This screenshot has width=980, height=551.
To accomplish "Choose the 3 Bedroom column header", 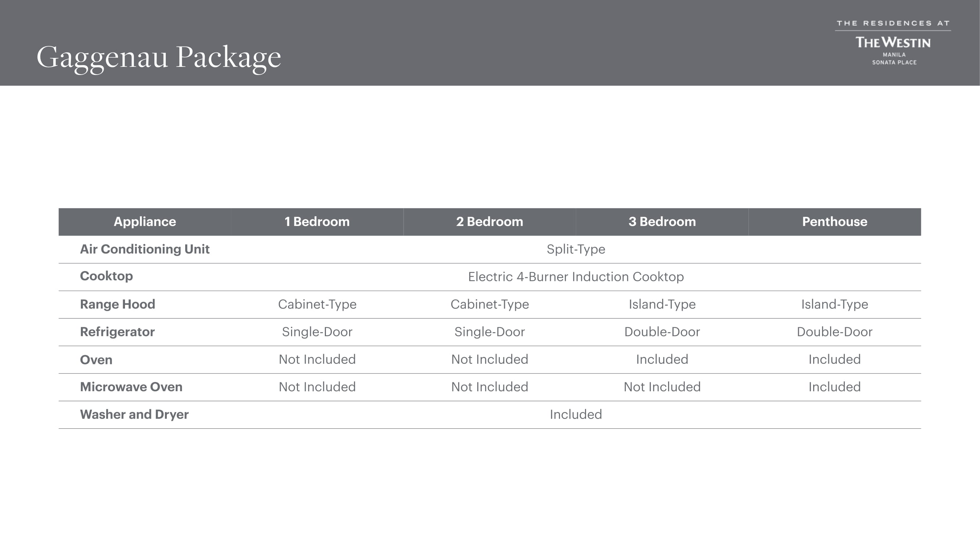I will tap(662, 222).
